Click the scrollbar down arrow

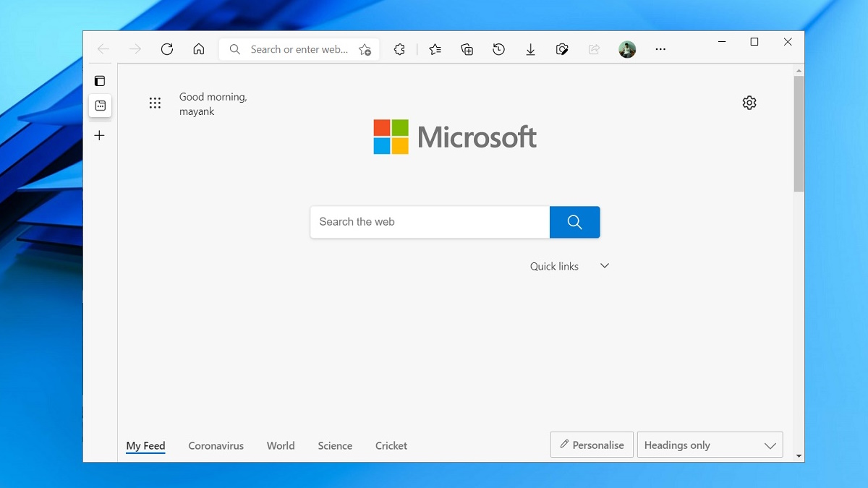click(799, 456)
